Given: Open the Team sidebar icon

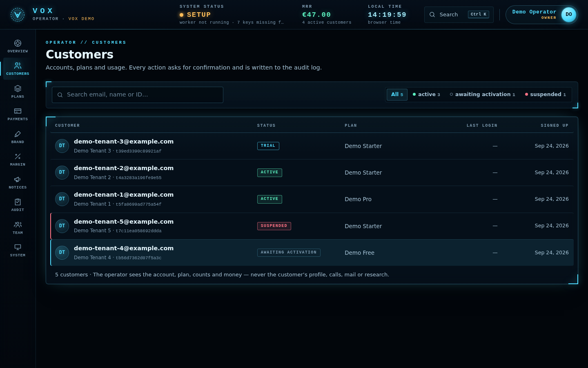Looking at the screenshot, I should click(x=18, y=224).
